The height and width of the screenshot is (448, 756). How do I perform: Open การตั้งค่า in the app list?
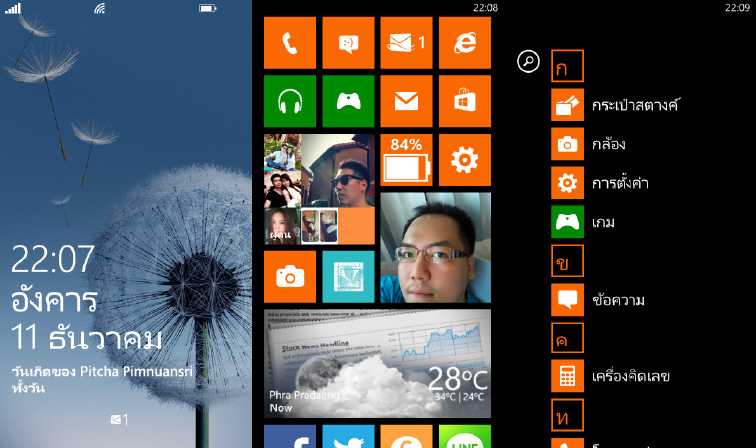620,183
